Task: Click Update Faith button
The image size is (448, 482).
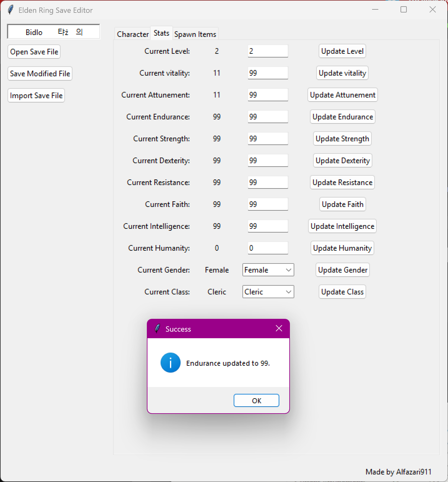Action: tap(342, 204)
